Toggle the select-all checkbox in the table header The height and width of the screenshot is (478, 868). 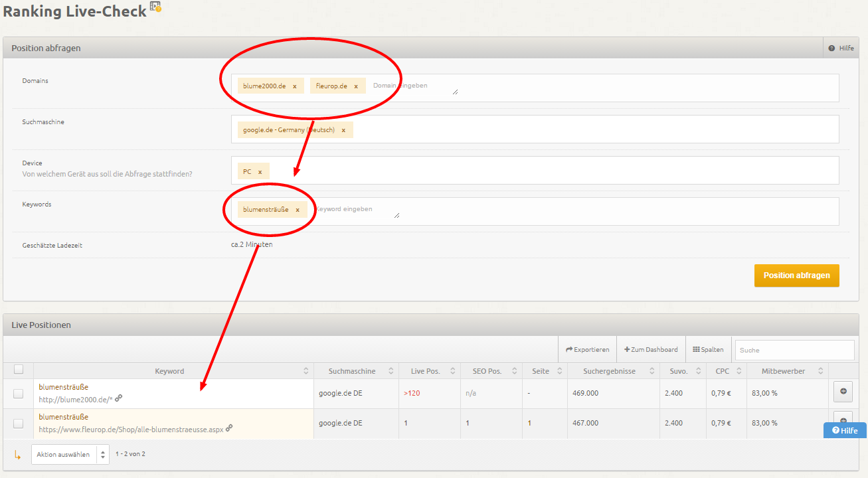click(19, 370)
